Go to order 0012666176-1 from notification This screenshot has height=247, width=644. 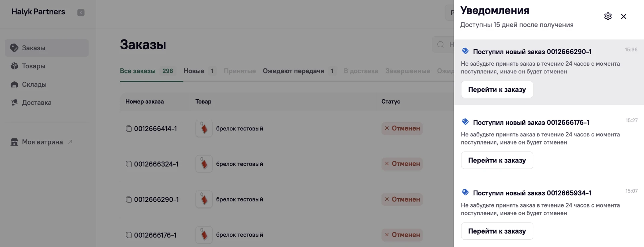497,161
